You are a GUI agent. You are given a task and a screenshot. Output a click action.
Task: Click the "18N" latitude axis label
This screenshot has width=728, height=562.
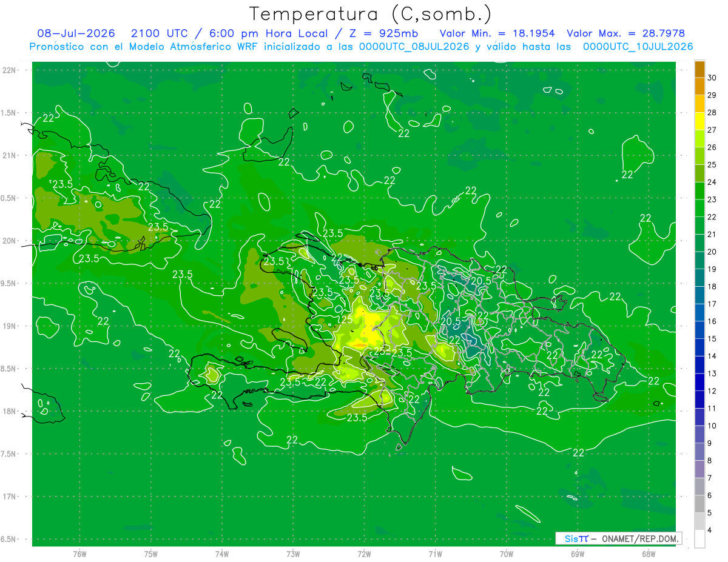click(10, 412)
